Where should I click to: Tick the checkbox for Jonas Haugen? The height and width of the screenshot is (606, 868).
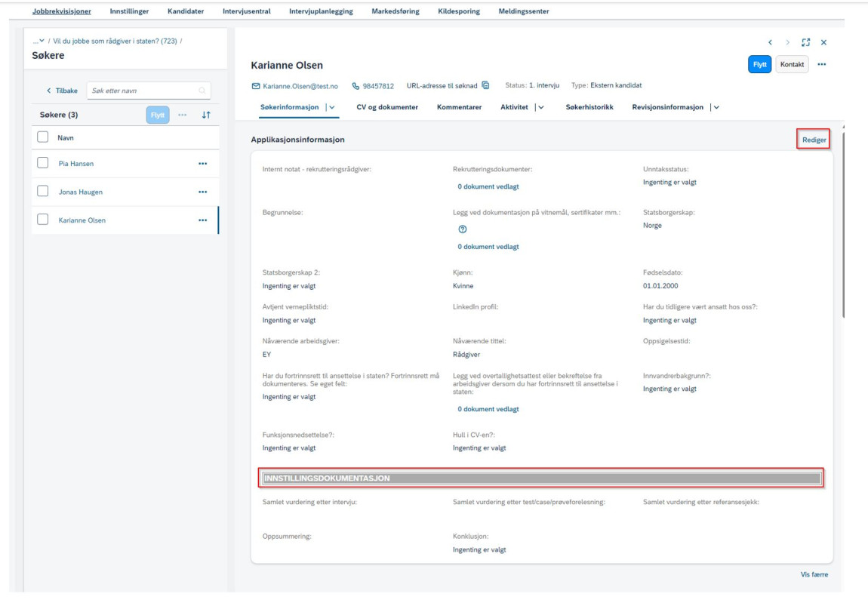click(42, 191)
